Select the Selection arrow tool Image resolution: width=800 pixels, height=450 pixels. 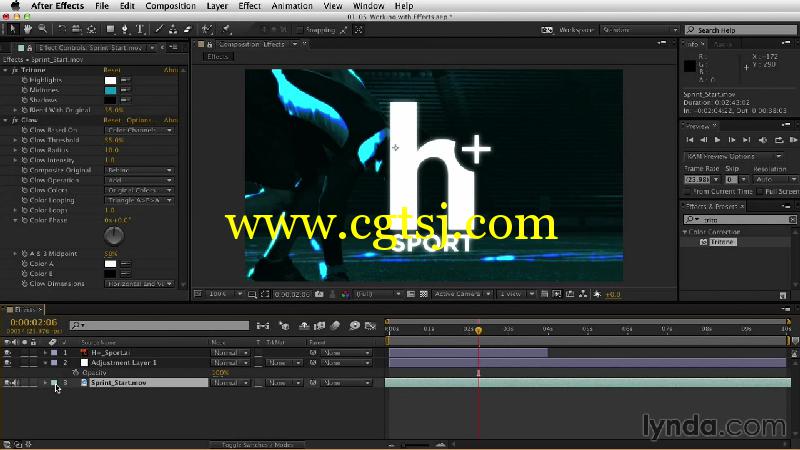pyautogui.click(x=13, y=30)
